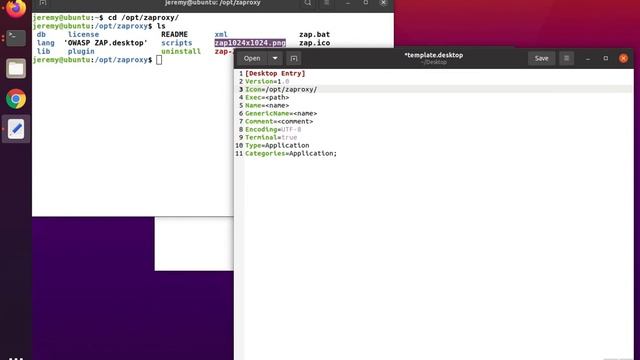Click the db directory name
The image size is (640, 360).
[x=41, y=35]
